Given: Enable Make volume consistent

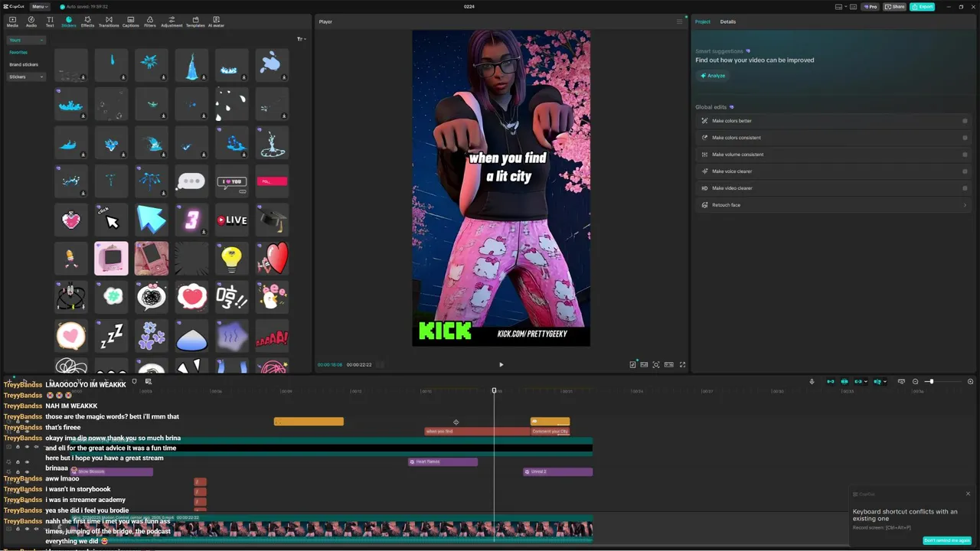Looking at the screenshot, I should (965, 155).
